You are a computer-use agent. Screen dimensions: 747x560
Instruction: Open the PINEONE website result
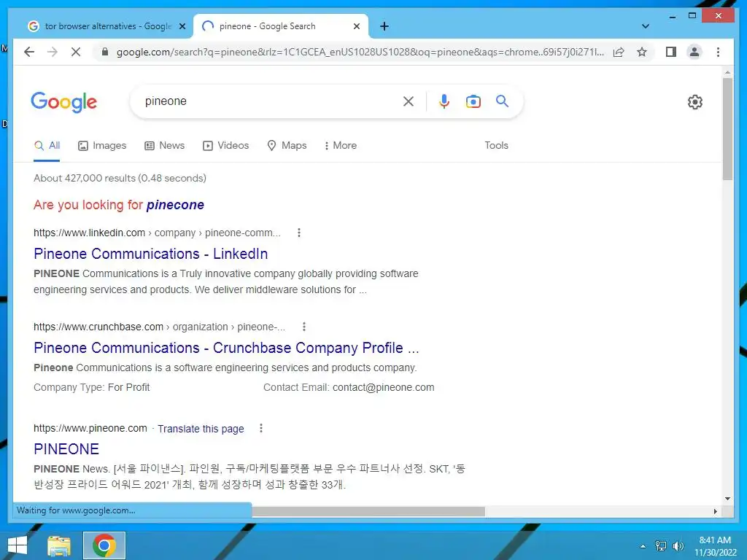66,449
